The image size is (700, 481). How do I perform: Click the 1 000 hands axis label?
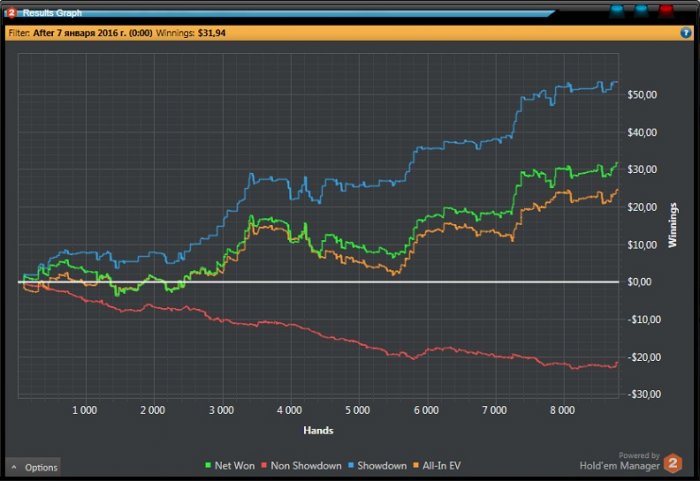(84, 410)
